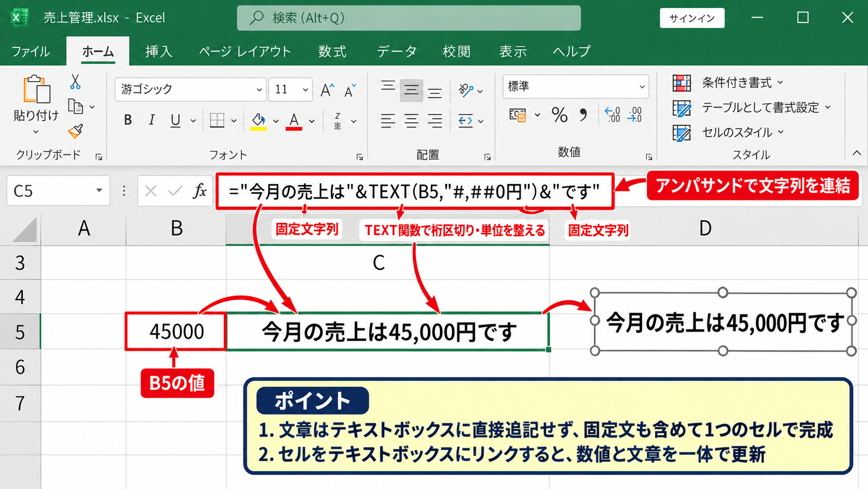
Task: Expand the Name Box dropdown arrow
Action: 99,191
